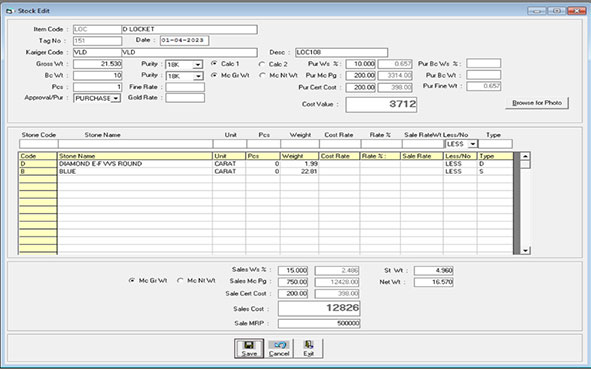Viewport: 591px width, 369px height.
Task: Click the Pur Cert Cost field 200.00
Action: (361, 87)
